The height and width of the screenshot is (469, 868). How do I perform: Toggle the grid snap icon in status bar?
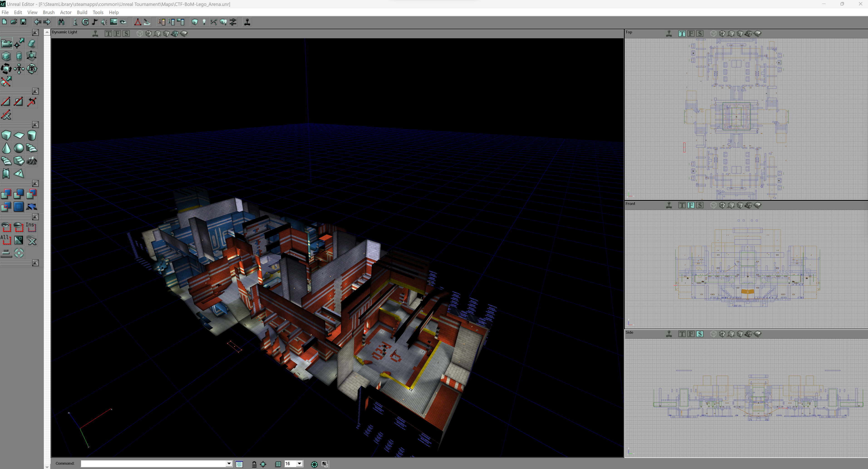click(278, 464)
